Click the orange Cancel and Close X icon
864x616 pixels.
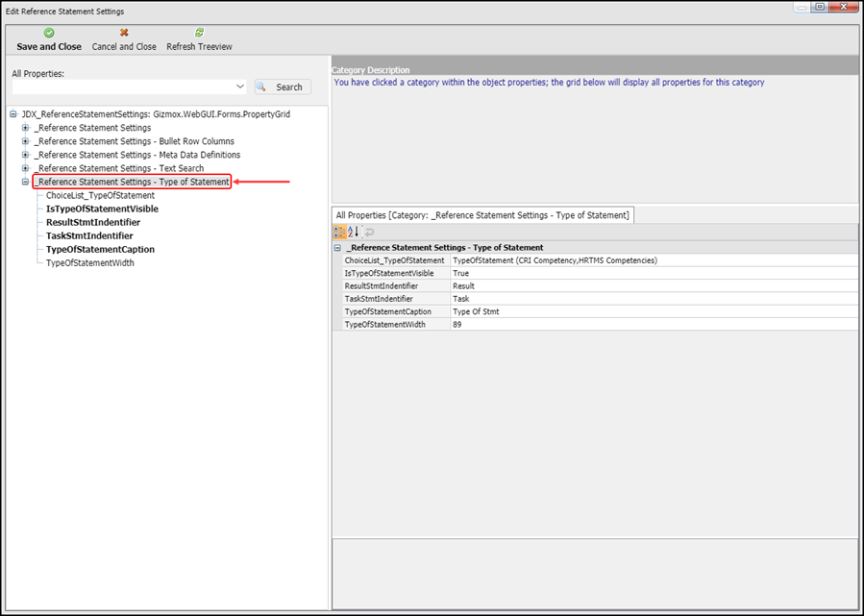click(124, 33)
